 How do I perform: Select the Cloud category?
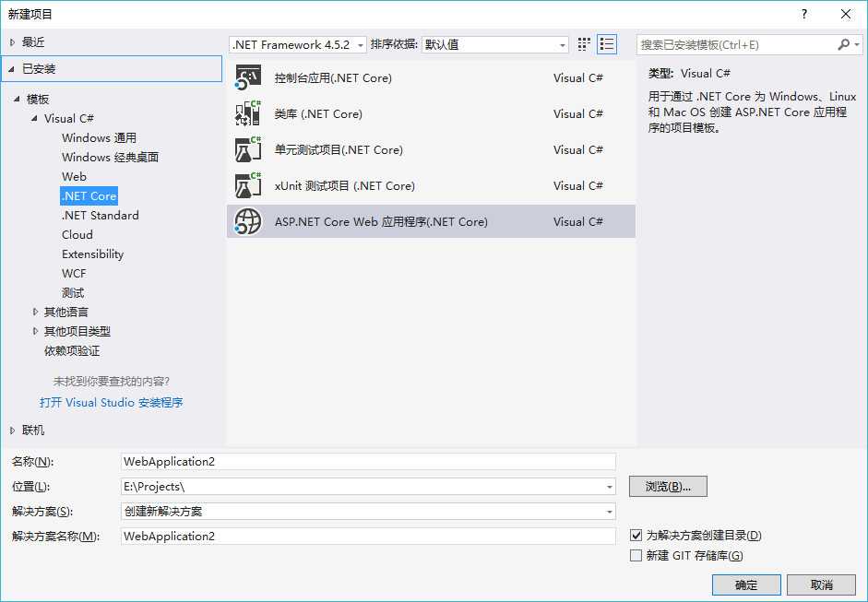click(77, 234)
